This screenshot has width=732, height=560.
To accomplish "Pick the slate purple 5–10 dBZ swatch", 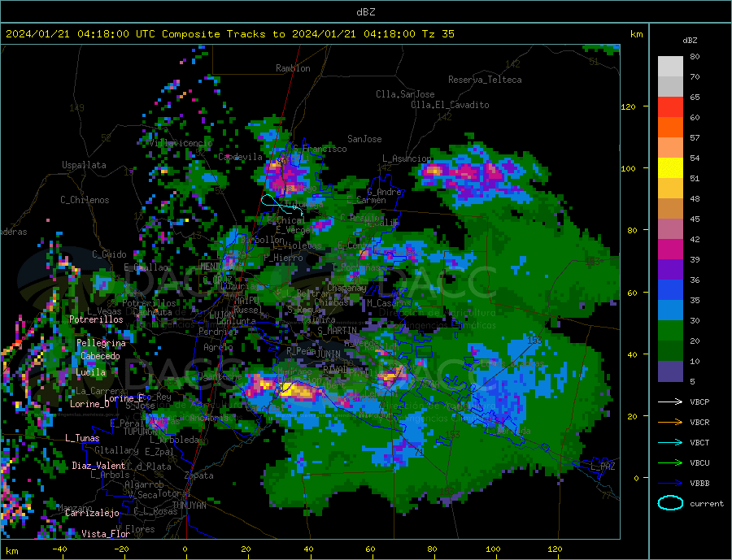I will 670,371.
